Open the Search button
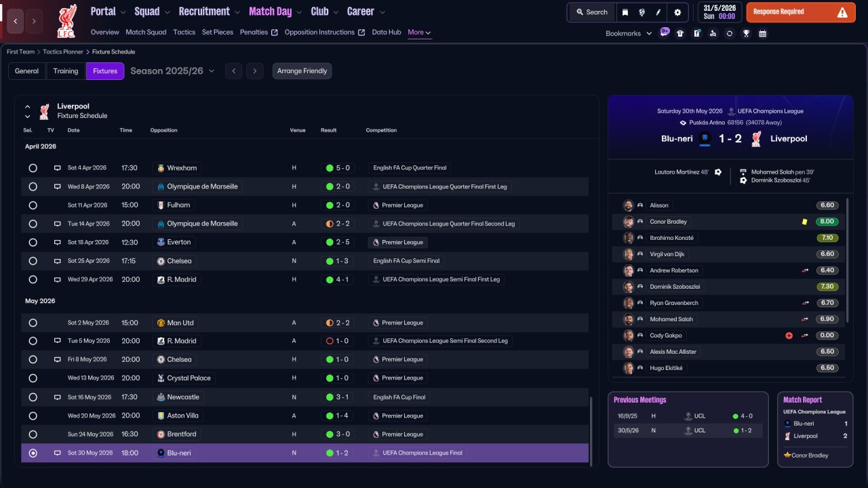 click(x=592, y=12)
